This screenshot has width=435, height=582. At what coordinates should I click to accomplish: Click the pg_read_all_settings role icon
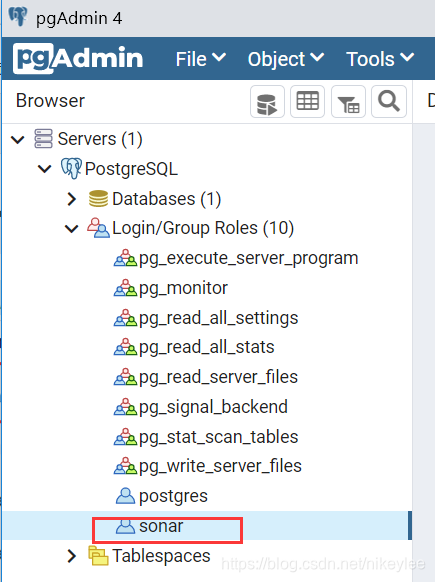pyautogui.click(x=125, y=318)
